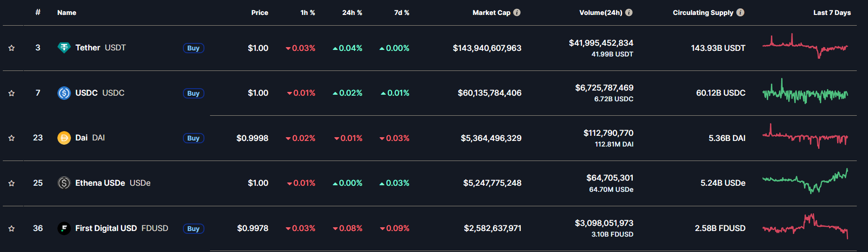Click Buy button for Dai

193,138
